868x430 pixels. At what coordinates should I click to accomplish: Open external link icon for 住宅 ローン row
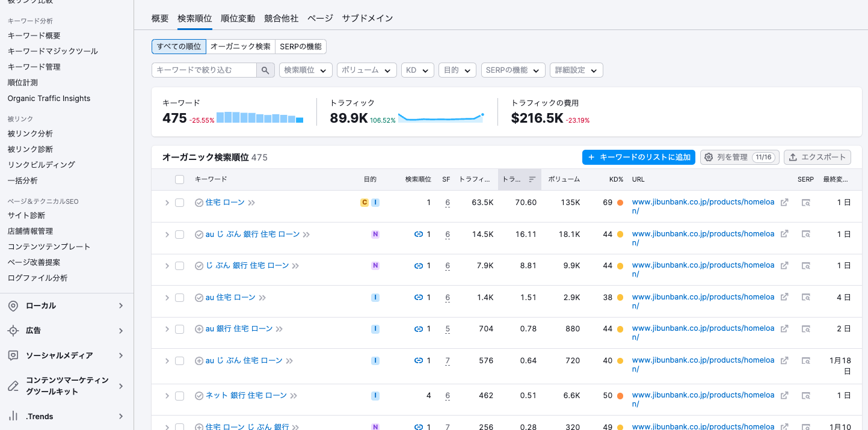click(x=784, y=203)
